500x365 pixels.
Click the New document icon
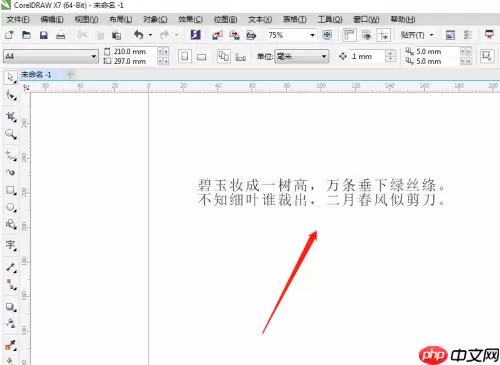tap(9, 35)
